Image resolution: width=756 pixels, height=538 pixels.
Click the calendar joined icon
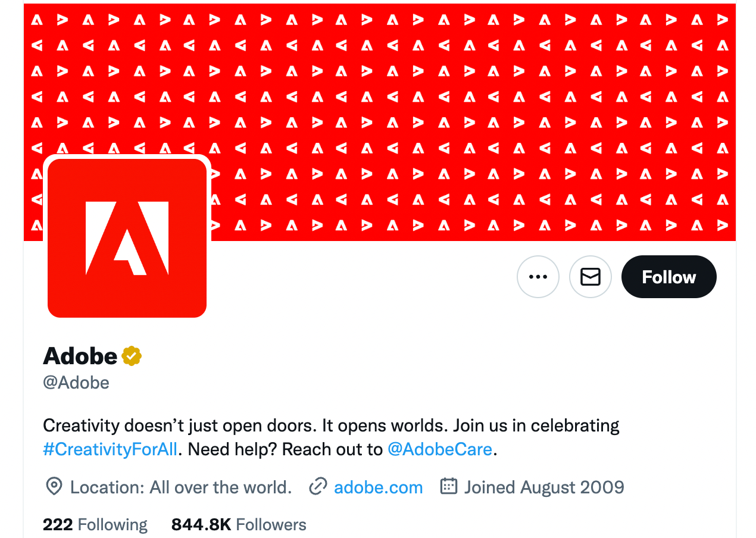pyautogui.click(x=448, y=487)
